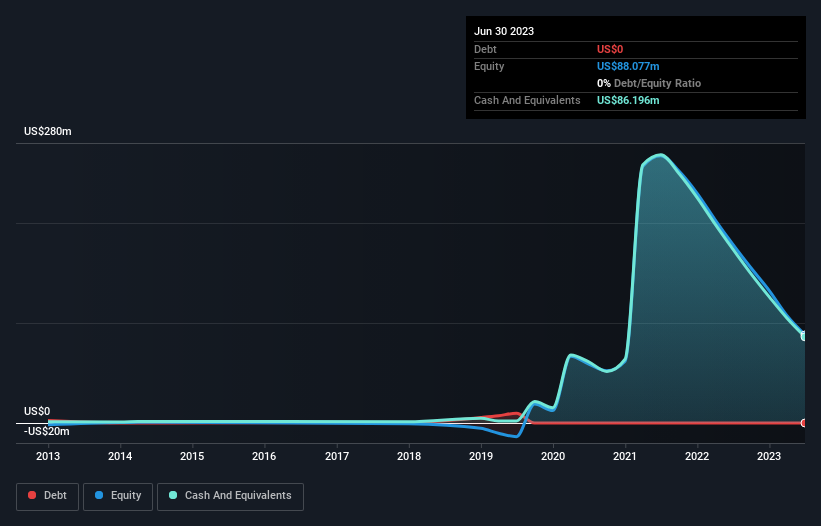Click the teal Cash And Equivalents legend dot
The height and width of the screenshot is (526, 821).
[173, 495]
